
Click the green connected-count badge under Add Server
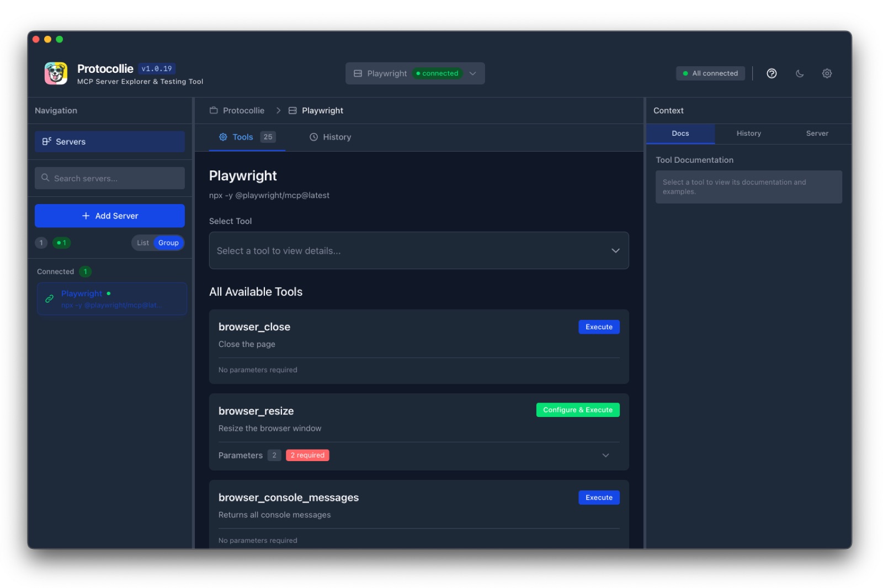(x=62, y=243)
